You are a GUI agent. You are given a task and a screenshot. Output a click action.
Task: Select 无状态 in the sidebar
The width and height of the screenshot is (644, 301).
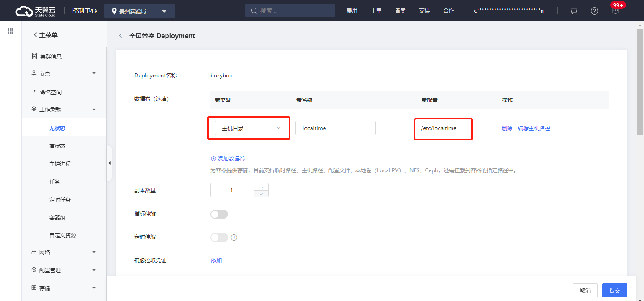point(57,128)
